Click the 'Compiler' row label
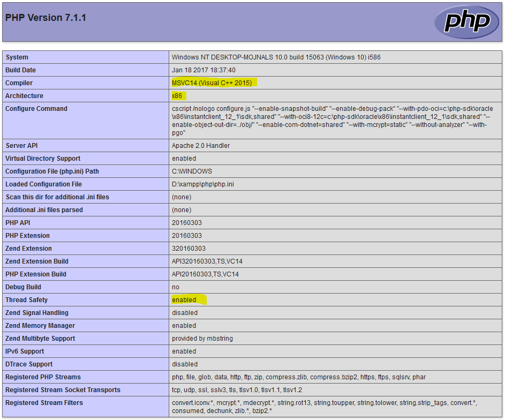Screen dimensions: 505x420 [19, 83]
